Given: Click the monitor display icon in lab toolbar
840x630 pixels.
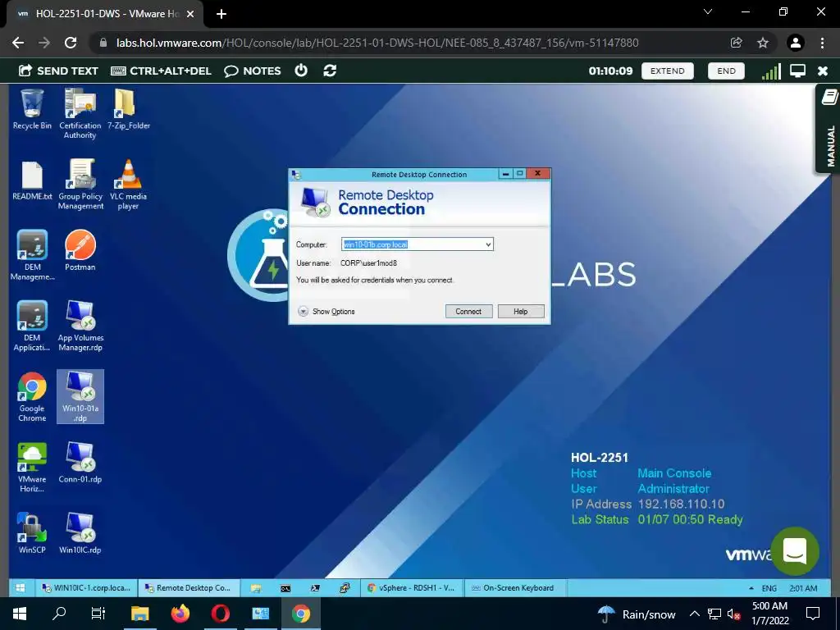Looking at the screenshot, I should [797, 71].
